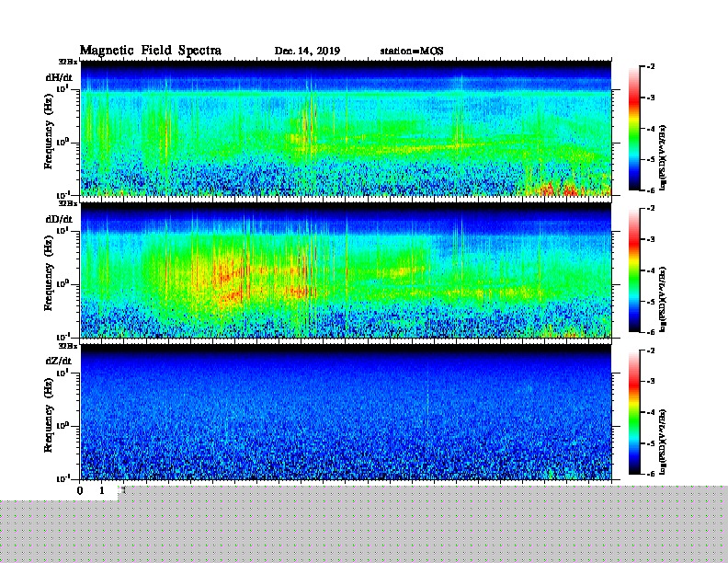This screenshot has width=728, height=563.
Task: Click the color bar beside dZ/dt panel
Action: [x=634, y=412]
